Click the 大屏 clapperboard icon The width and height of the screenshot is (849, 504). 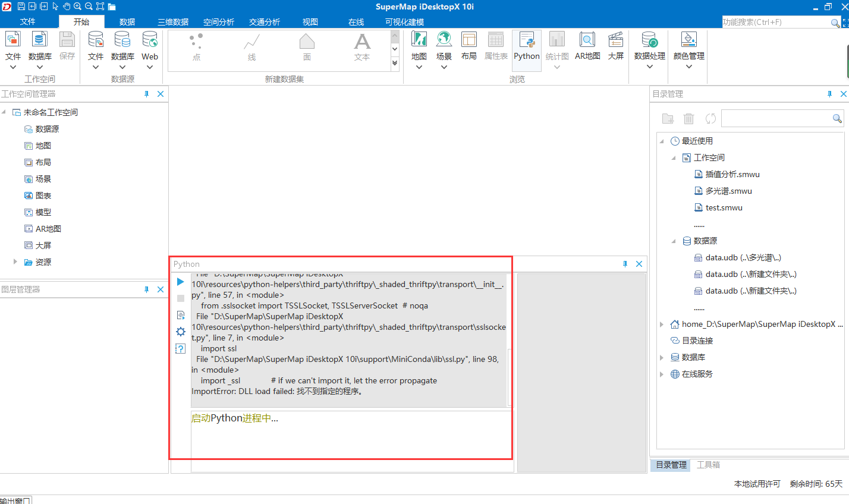point(616,39)
